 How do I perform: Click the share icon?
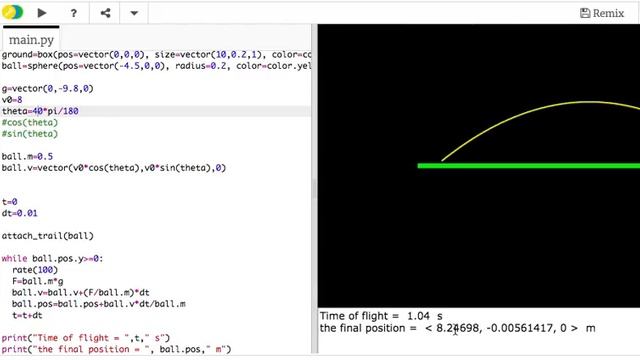point(105,13)
